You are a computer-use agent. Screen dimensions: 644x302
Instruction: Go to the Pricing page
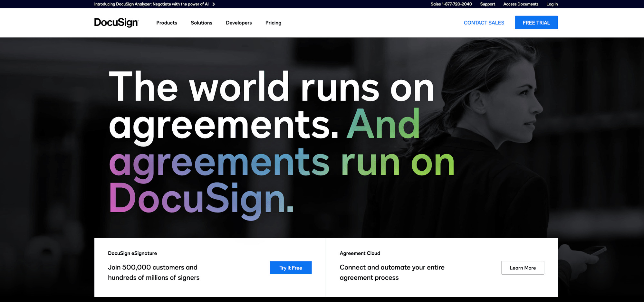(273, 23)
